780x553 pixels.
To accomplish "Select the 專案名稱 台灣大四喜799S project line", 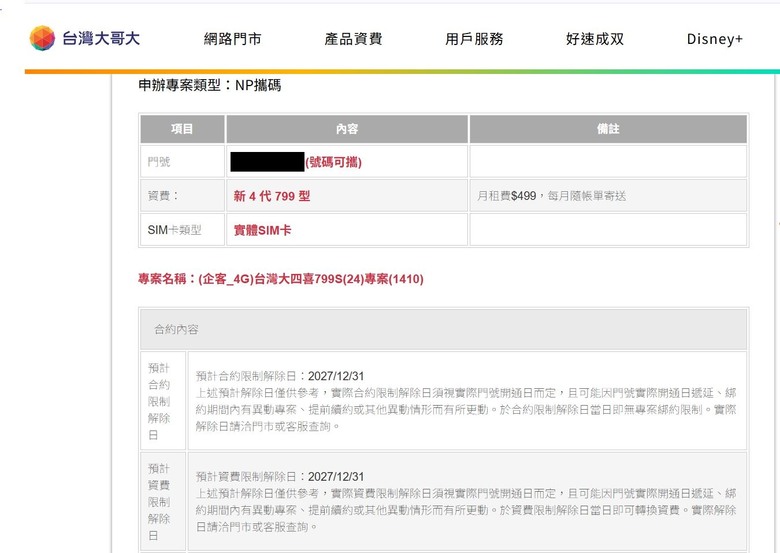I will (x=281, y=279).
